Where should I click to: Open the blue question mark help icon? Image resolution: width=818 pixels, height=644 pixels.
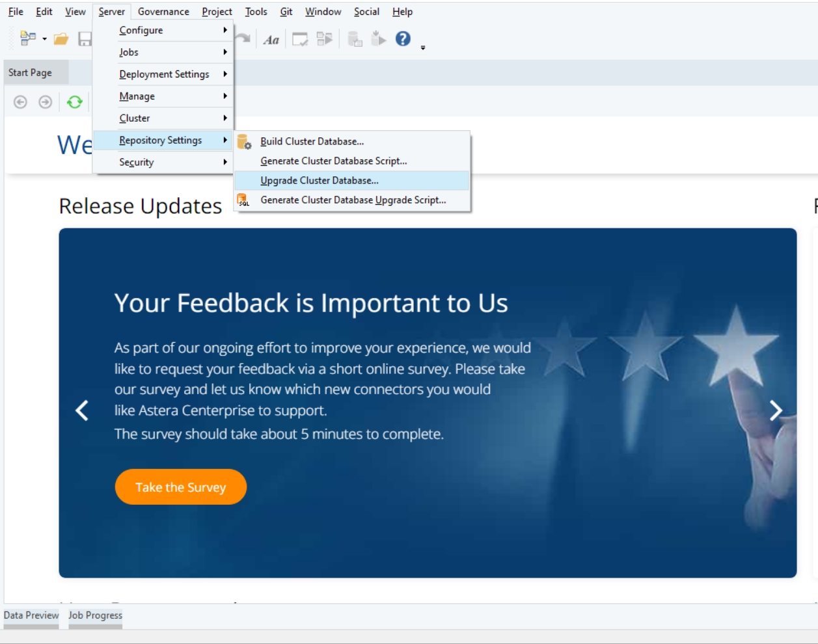[x=403, y=39]
